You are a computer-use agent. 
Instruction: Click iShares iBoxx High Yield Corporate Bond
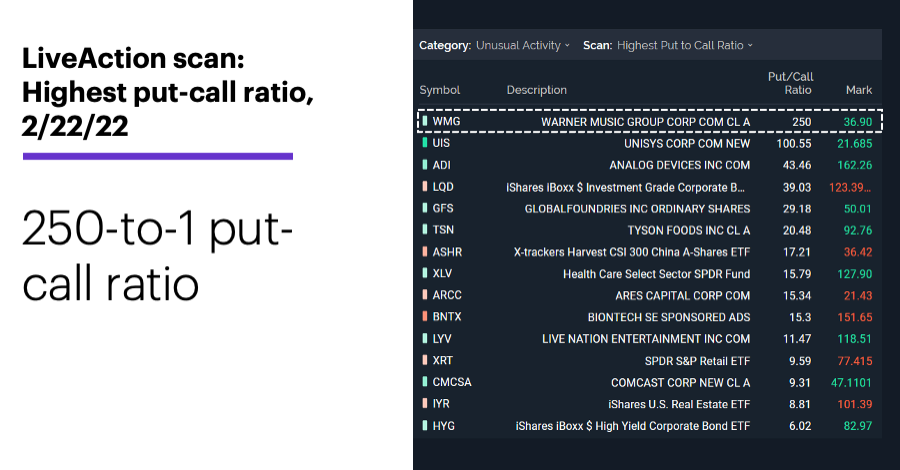click(x=633, y=426)
